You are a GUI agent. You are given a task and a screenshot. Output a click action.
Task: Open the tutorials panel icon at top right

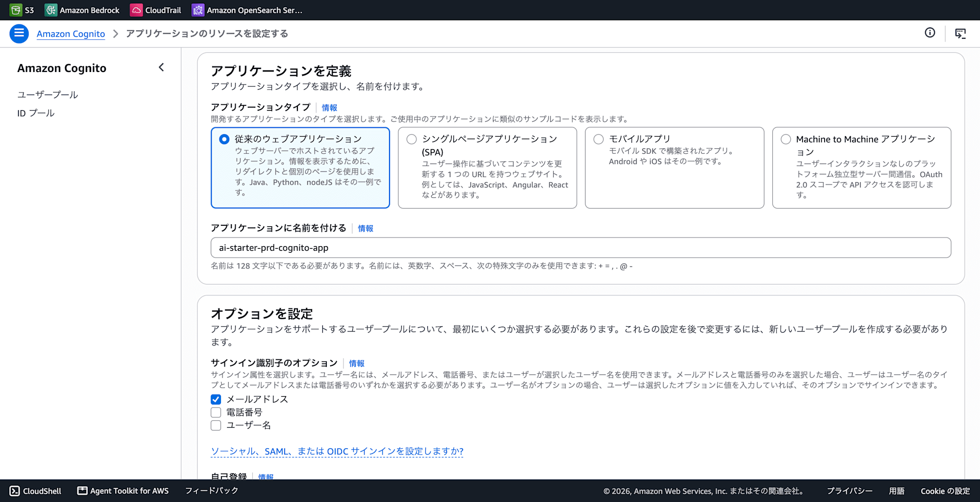[x=960, y=33]
